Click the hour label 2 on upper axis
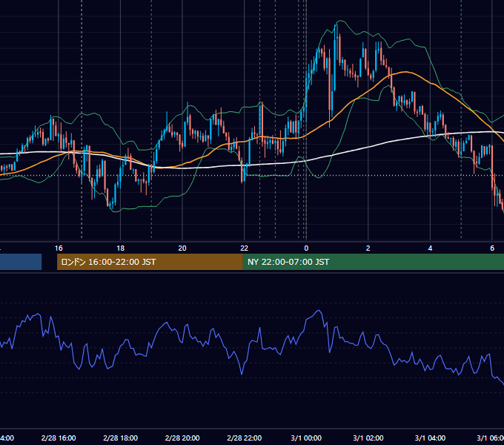The height and width of the screenshot is (445, 504). 368,248
